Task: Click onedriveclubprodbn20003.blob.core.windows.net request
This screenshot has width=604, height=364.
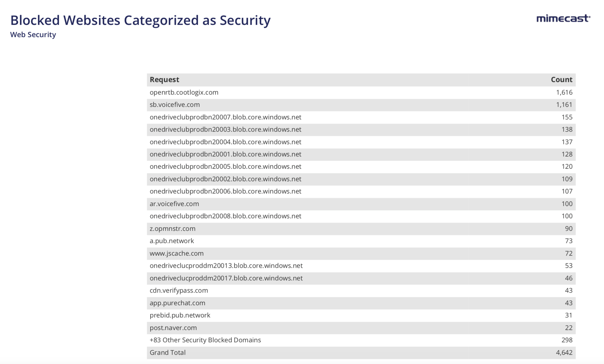Action: [225, 129]
